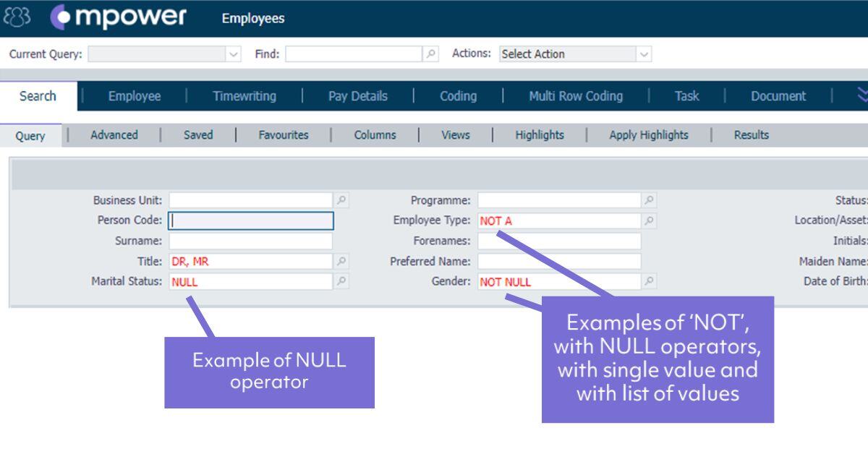Go to Multi Row Coding tab
Viewport: 868px width, 454px height.
pyautogui.click(x=575, y=96)
